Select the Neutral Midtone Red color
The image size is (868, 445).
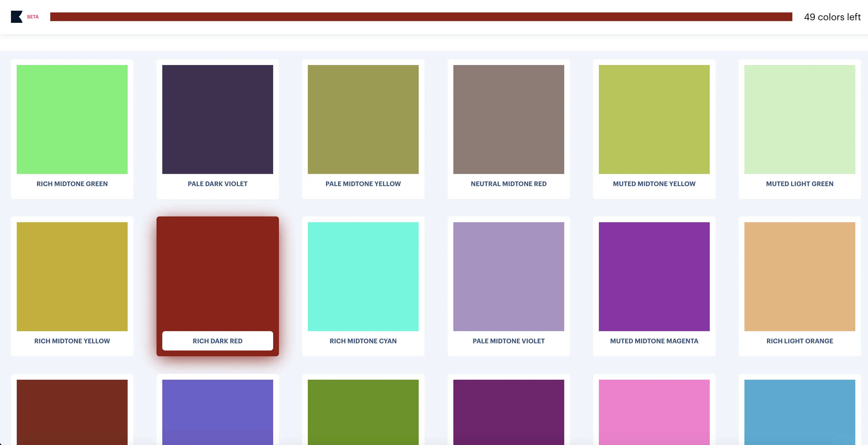[508, 119]
